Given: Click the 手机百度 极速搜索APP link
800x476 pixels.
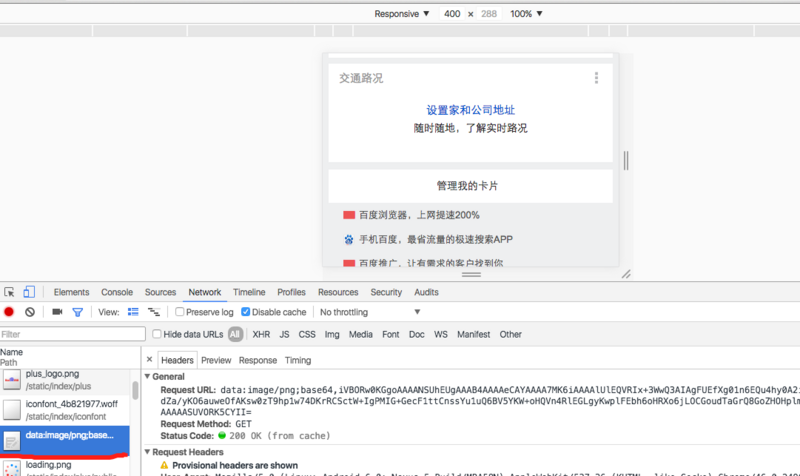Looking at the screenshot, I should click(x=436, y=239).
